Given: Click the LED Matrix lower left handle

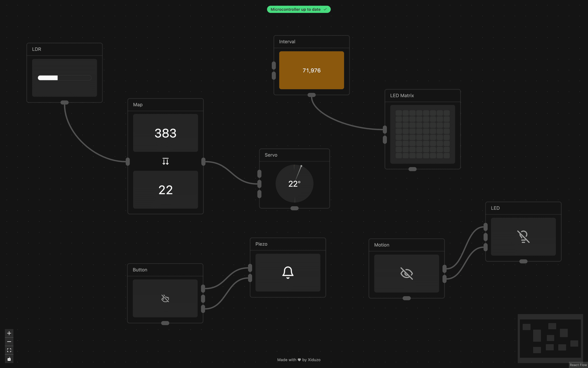Looking at the screenshot, I should click(385, 140).
